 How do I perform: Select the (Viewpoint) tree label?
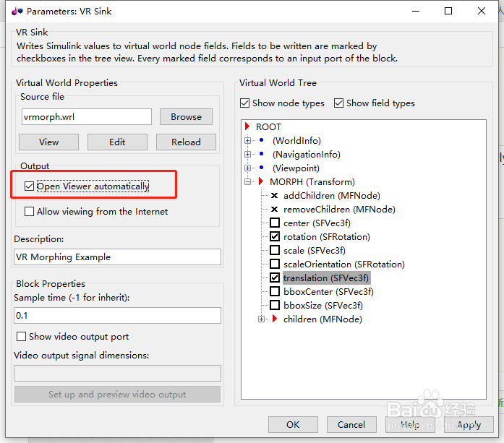pyautogui.click(x=296, y=168)
